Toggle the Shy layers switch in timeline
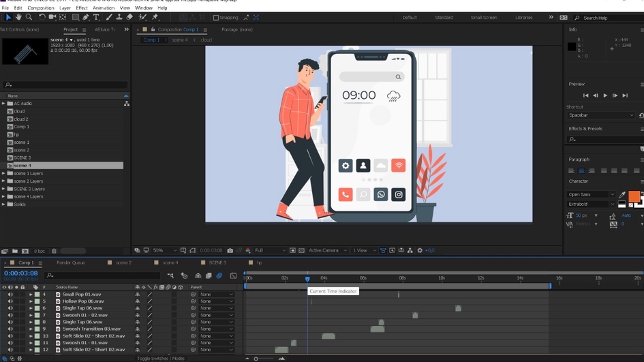This screenshot has width=644, height=362. tap(198, 275)
